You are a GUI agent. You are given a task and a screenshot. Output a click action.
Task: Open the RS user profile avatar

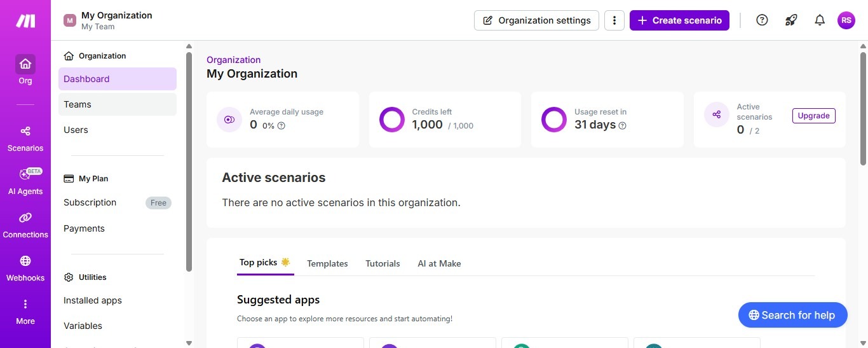tap(846, 20)
